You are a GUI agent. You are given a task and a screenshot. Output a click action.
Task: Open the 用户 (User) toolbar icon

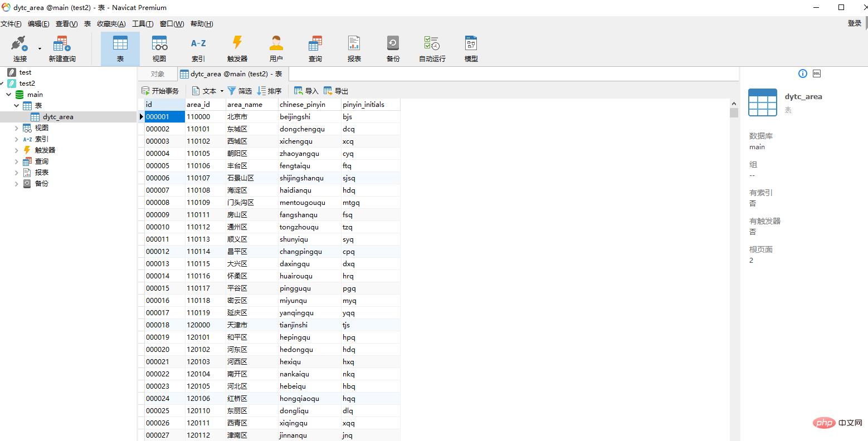click(276, 48)
